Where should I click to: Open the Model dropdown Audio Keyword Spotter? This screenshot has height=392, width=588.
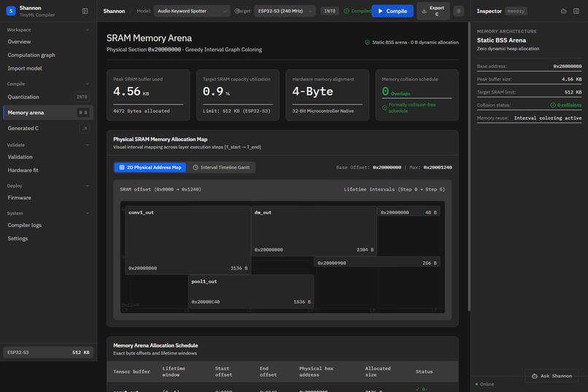(x=192, y=11)
